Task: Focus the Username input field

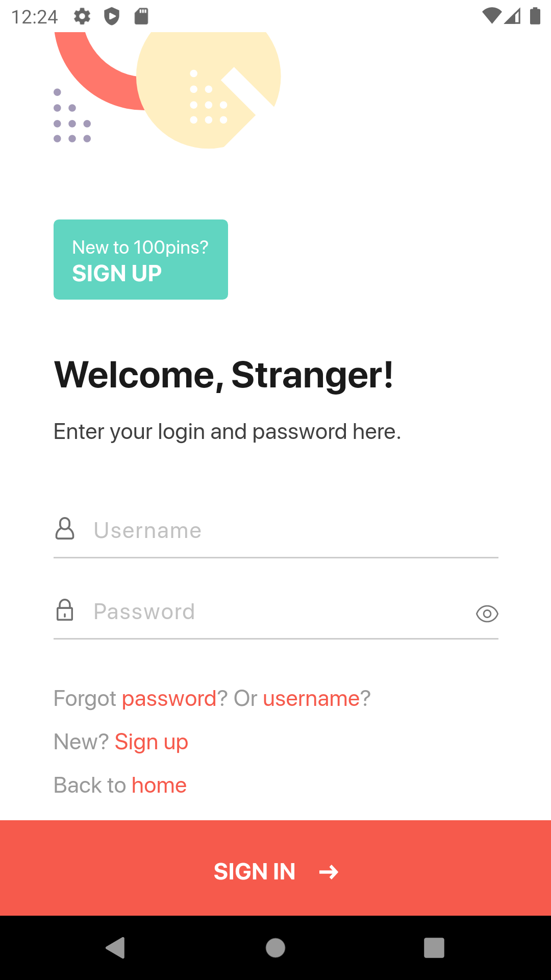Action: pos(286,531)
